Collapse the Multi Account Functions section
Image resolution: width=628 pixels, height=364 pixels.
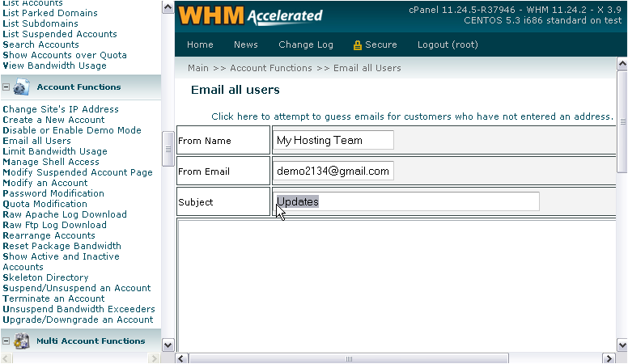pos(6,341)
